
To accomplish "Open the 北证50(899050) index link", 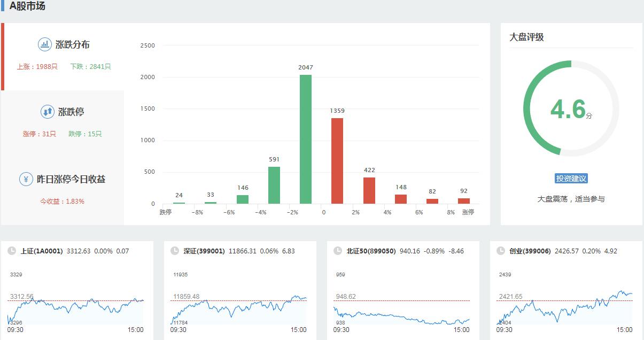I will pyautogui.click(x=371, y=251).
